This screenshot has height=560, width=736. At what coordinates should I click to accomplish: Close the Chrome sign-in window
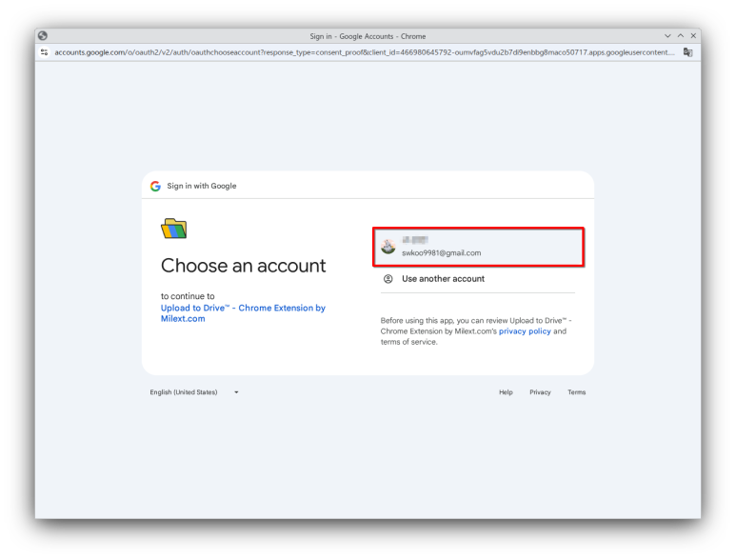click(x=693, y=35)
